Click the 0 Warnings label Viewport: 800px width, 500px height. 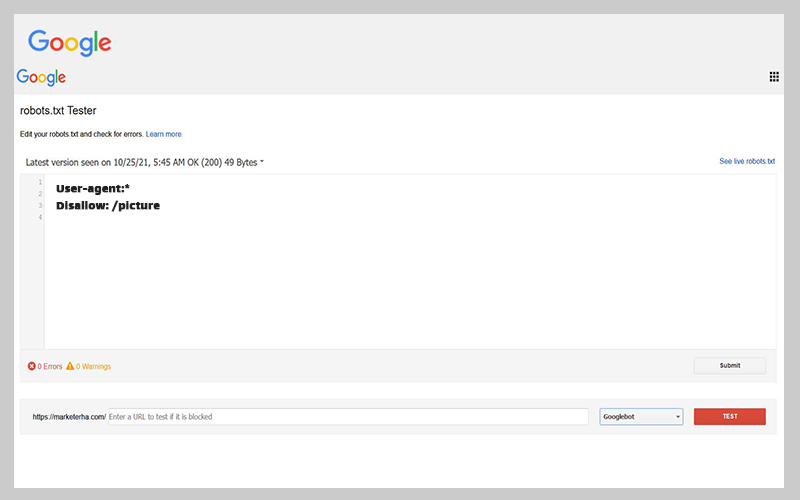pos(93,366)
